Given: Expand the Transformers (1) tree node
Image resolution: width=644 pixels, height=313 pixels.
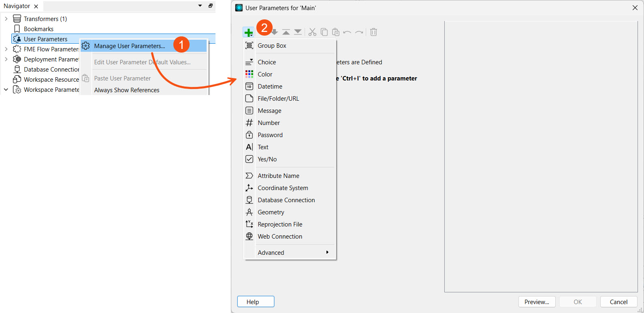Looking at the screenshot, I should click(x=6, y=19).
